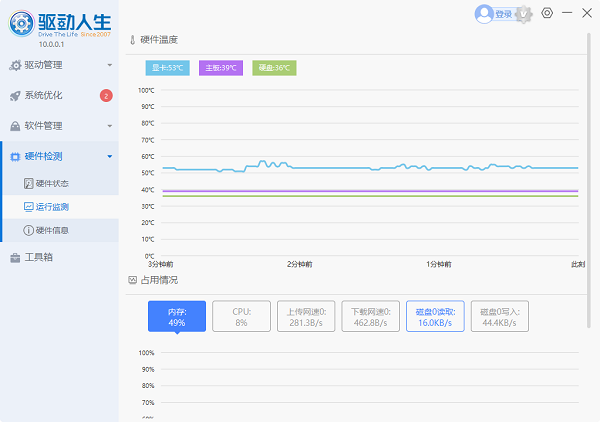
Task: Click the 登录 login link
Action: (x=503, y=14)
